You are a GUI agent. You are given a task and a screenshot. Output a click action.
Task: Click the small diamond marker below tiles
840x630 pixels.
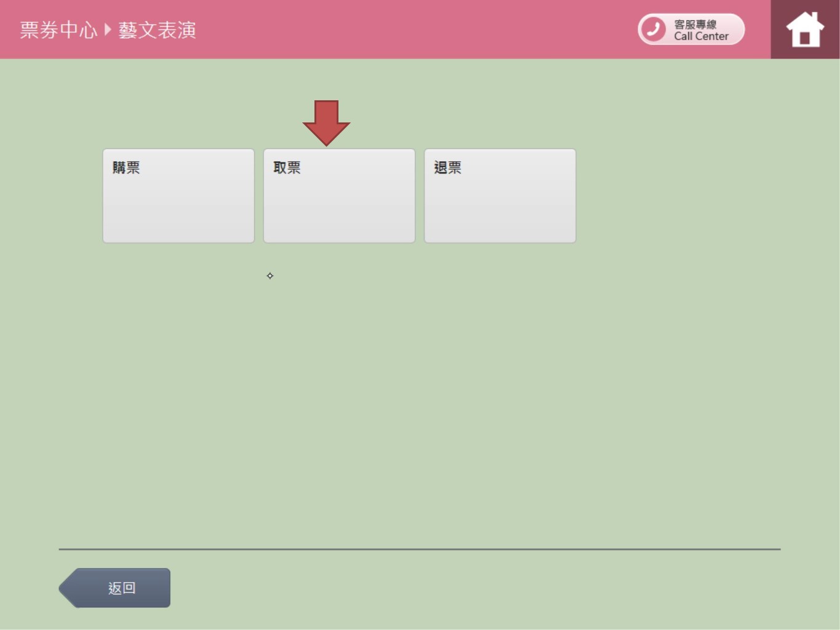pos(270,276)
